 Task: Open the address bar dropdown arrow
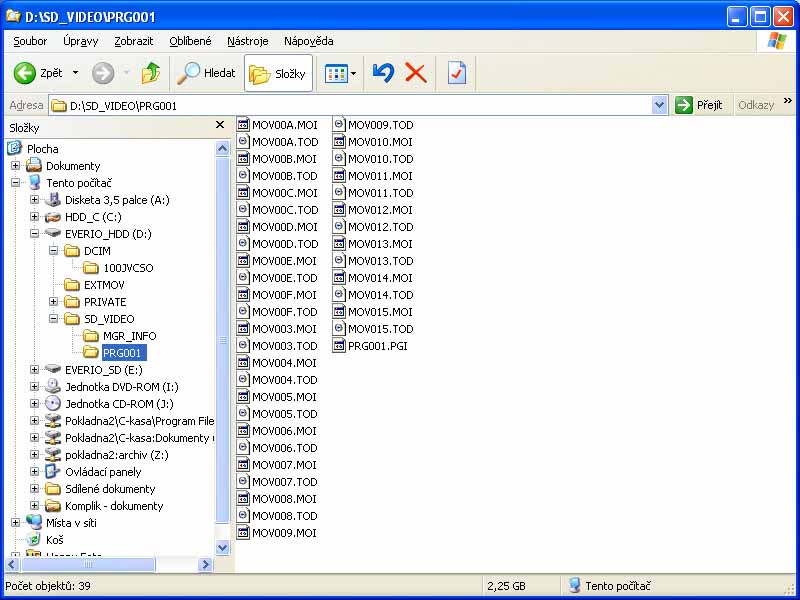tap(659, 105)
